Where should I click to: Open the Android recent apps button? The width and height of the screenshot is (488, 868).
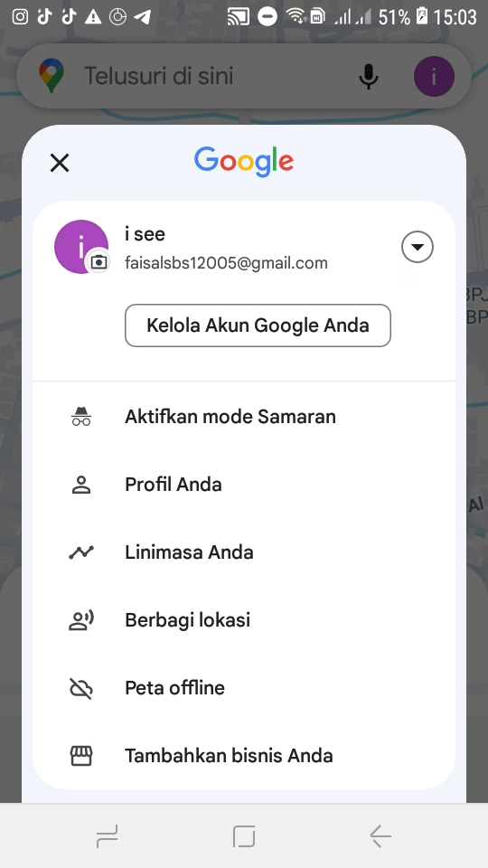(x=108, y=836)
